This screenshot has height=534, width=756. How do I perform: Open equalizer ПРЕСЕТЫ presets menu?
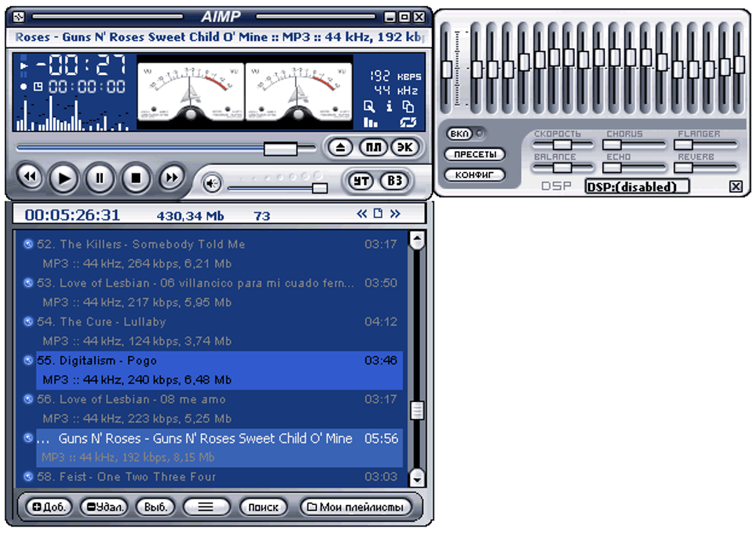475,154
